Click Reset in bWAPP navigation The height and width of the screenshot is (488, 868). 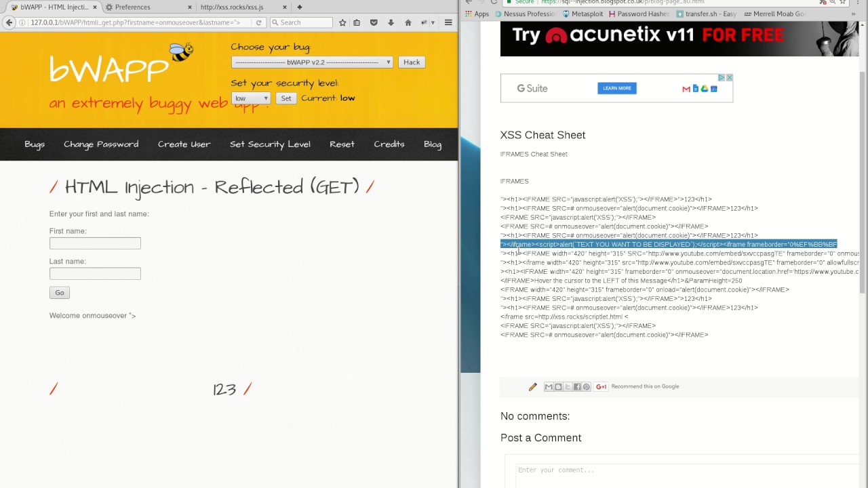tap(342, 144)
